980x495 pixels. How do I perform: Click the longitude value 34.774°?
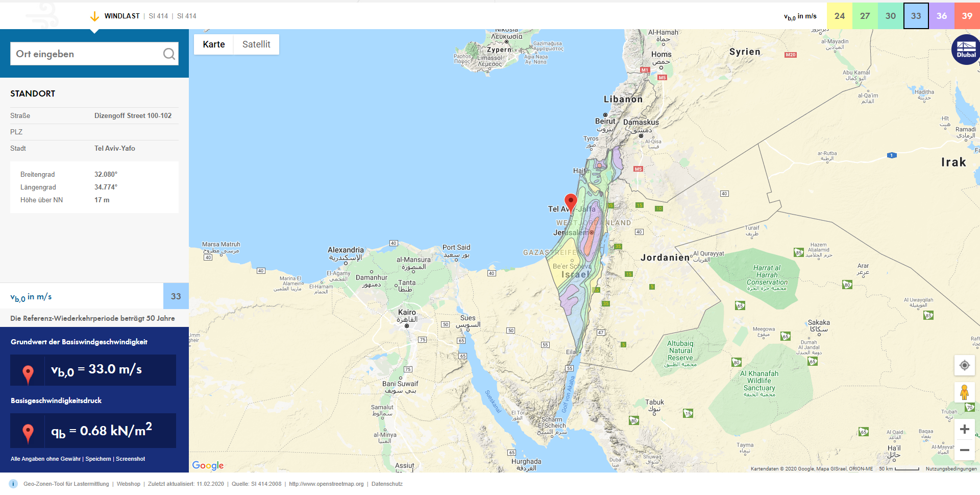(106, 187)
